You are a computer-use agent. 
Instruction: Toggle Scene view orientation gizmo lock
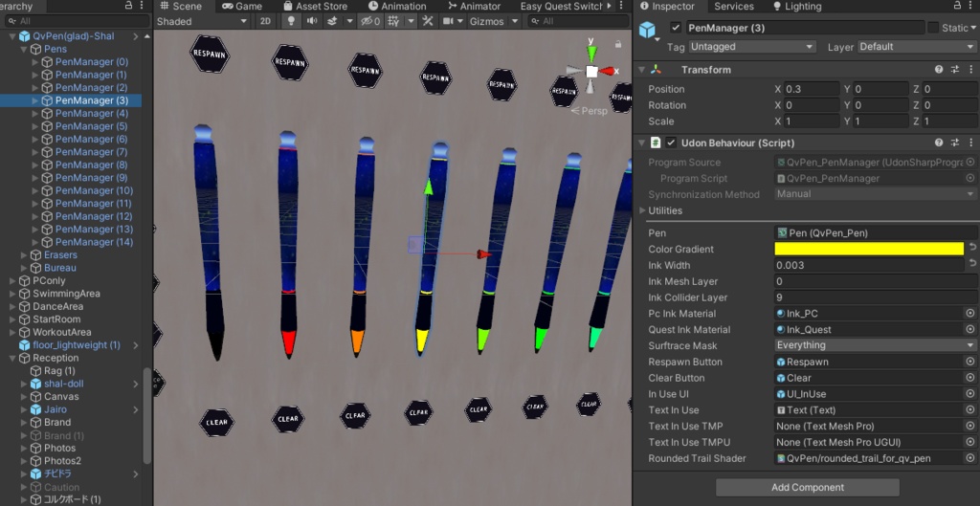tap(618, 44)
